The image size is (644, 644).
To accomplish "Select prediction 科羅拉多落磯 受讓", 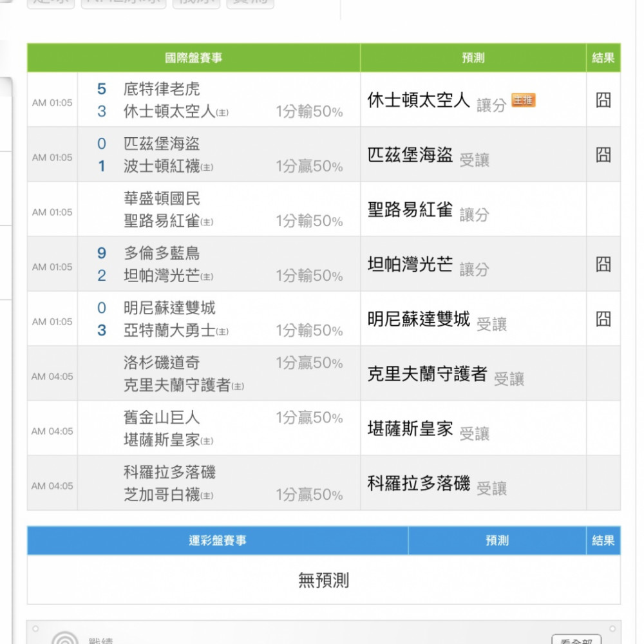I will click(x=437, y=484).
